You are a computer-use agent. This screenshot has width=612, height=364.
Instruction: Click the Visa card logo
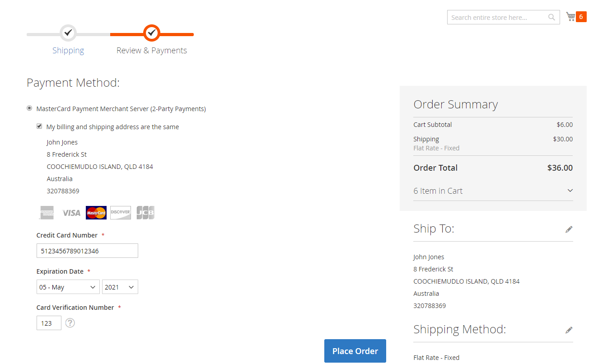[x=71, y=213]
